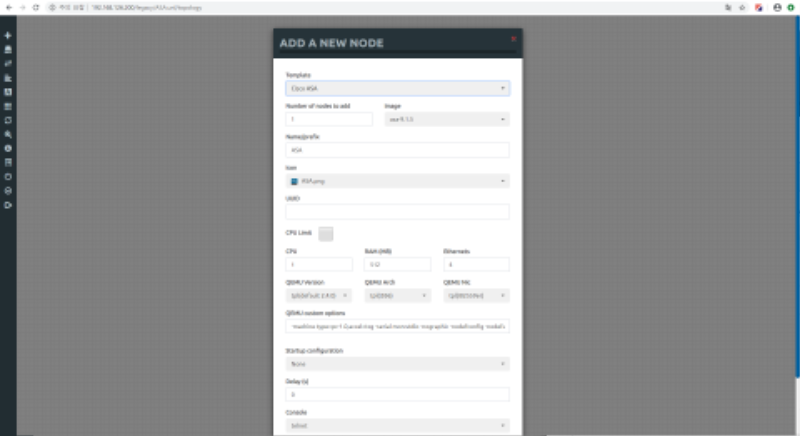Bookmark this page with the star icon

pyautogui.click(x=742, y=8)
